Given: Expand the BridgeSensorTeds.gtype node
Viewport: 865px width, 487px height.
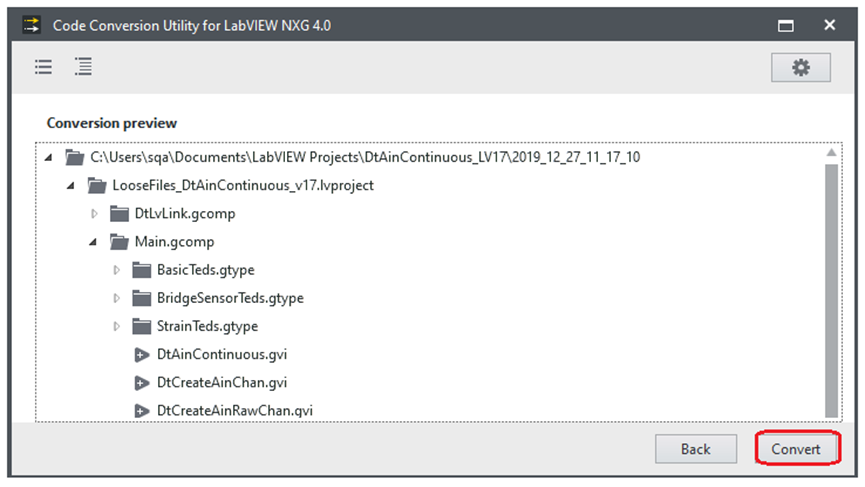Looking at the screenshot, I should coord(117,298).
